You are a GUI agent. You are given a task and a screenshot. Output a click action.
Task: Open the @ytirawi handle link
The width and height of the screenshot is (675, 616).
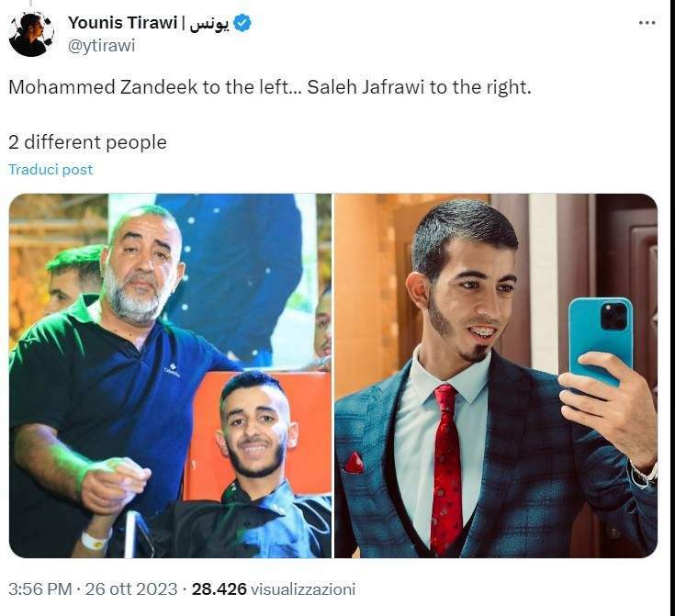click(x=102, y=45)
